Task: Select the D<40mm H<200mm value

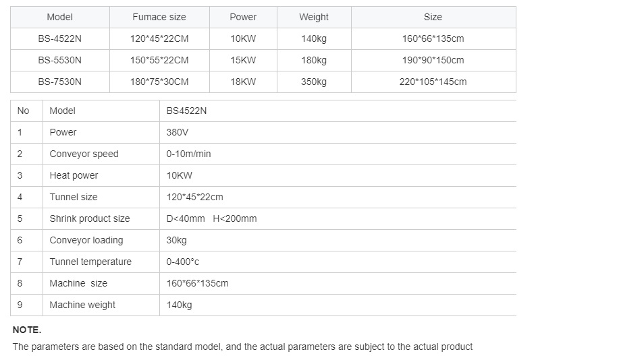Action: tap(211, 218)
